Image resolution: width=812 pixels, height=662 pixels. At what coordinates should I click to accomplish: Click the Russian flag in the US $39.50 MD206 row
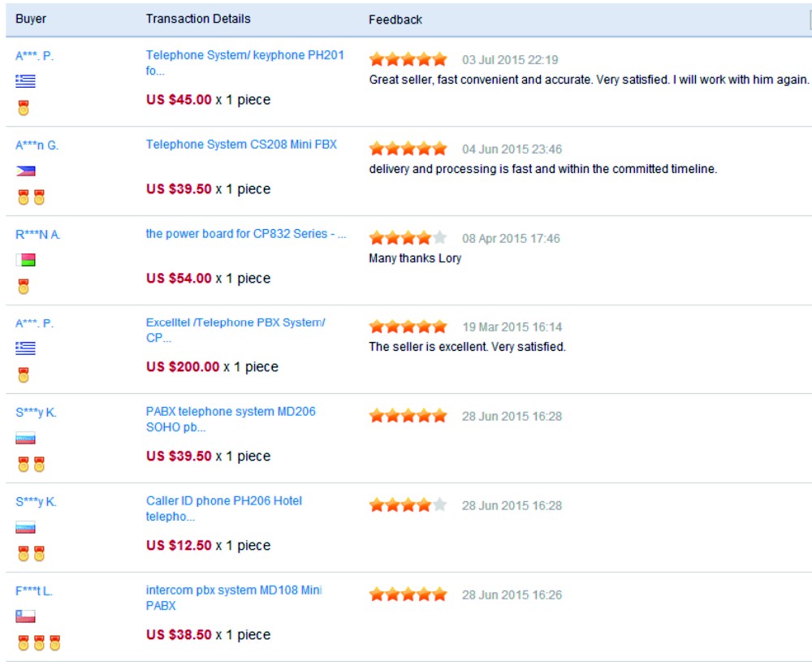25,439
